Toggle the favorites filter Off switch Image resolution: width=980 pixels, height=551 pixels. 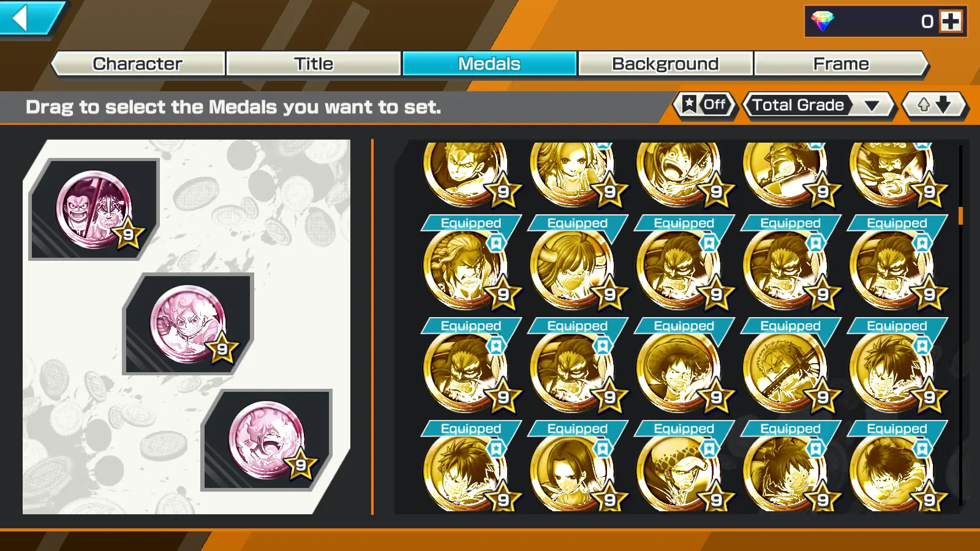(x=705, y=105)
